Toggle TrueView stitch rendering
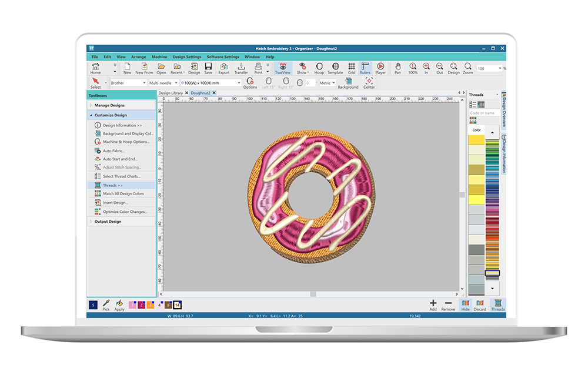Viewport: 588px width, 375px height. pyautogui.click(x=283, y=68)
